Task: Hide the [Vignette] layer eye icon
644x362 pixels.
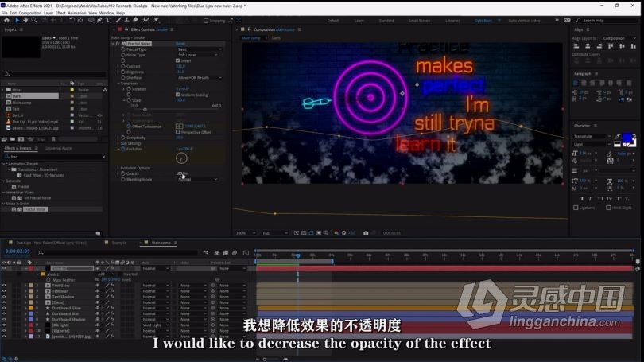Action: (x=4, y=330)
